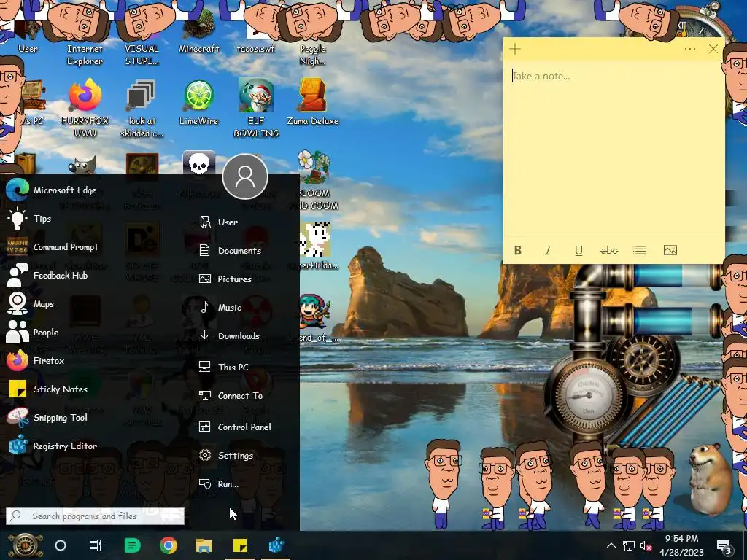
Task: Toggle italic in sticky note
Action: [x=549, y=251]
